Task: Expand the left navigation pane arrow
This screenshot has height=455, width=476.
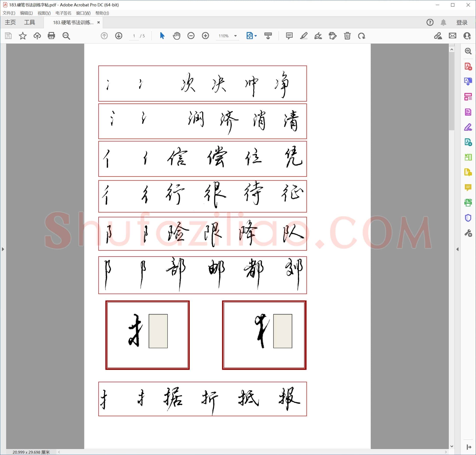Action: (x=3, y=249)
